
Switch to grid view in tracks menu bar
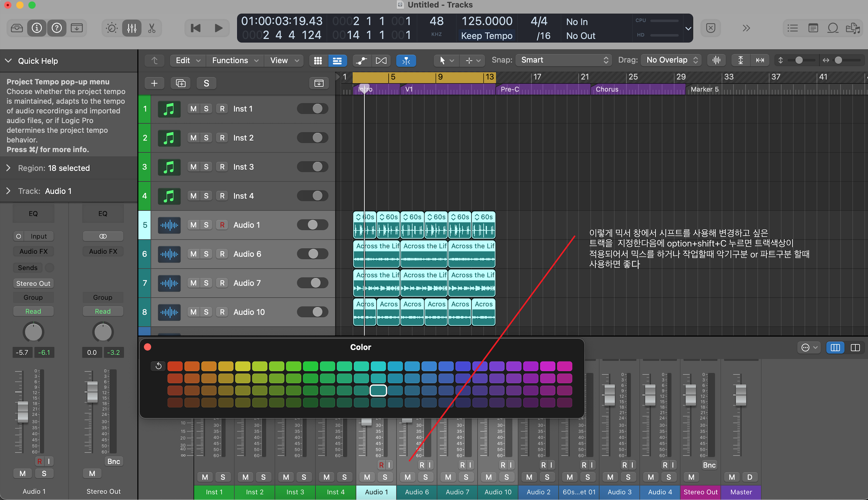tap(318, 61)
